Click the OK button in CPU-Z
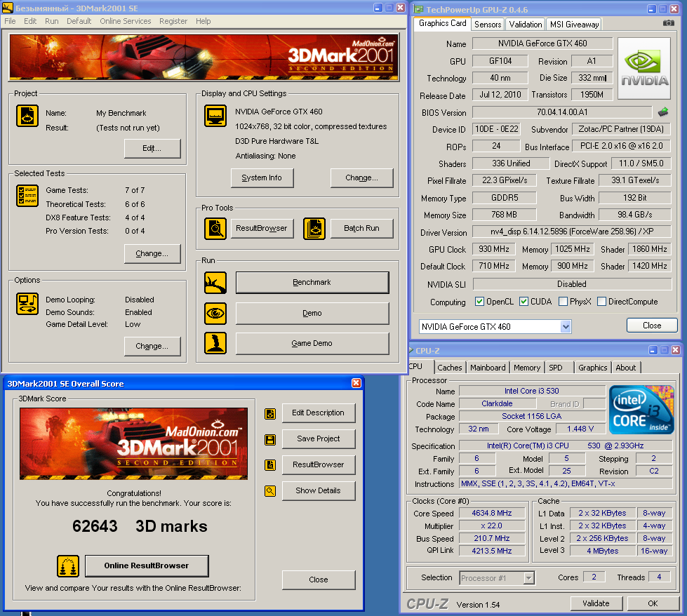The width and height of the screenshot is (687, 616). tap(653, 603)
